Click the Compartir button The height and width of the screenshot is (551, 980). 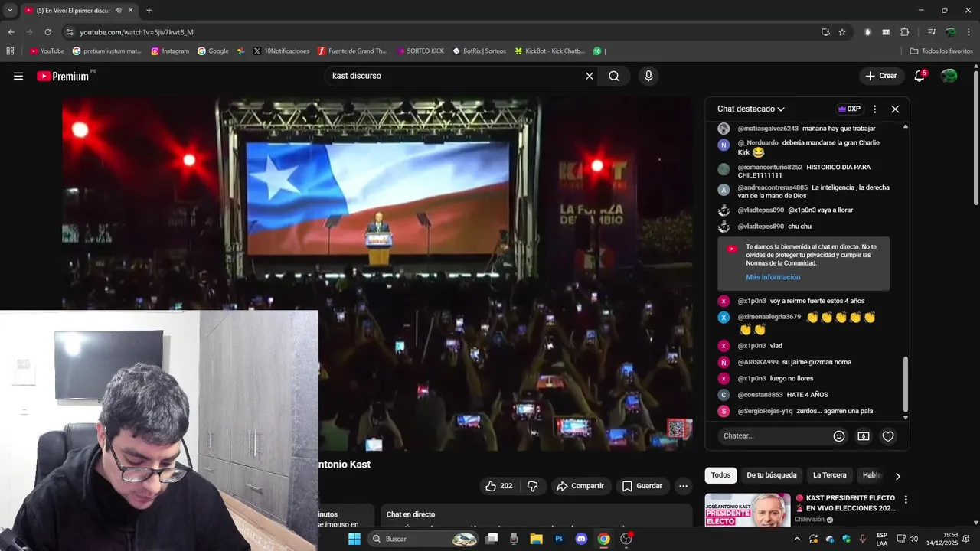tap(580, 486)
